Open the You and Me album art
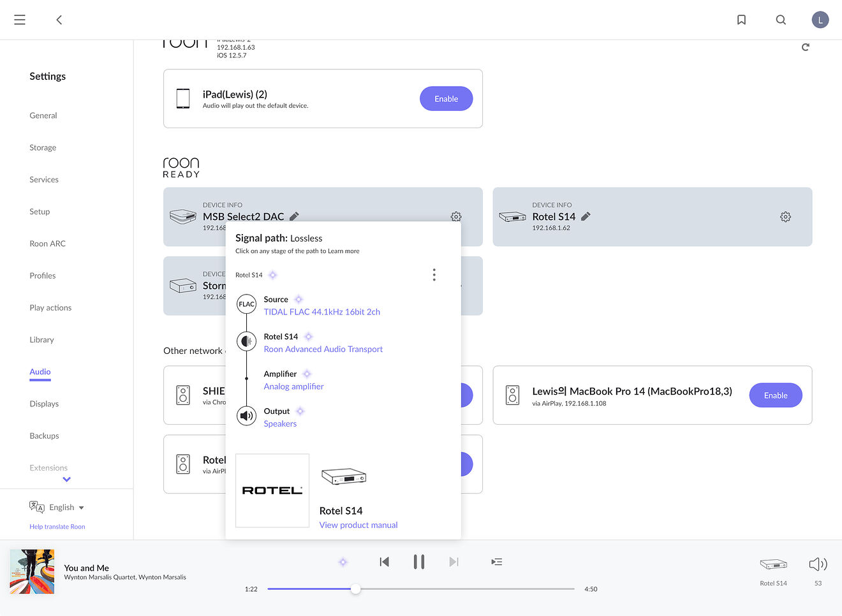The height and width of the screenshot is (616, 842). click(x=32, y=571)
